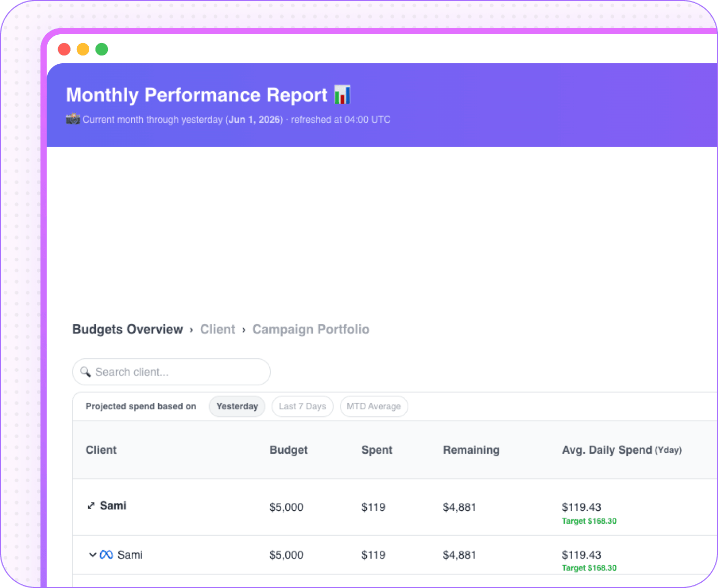
Task: Sort by the Avg. Daily Spend column header
Action: coord(622,450)
